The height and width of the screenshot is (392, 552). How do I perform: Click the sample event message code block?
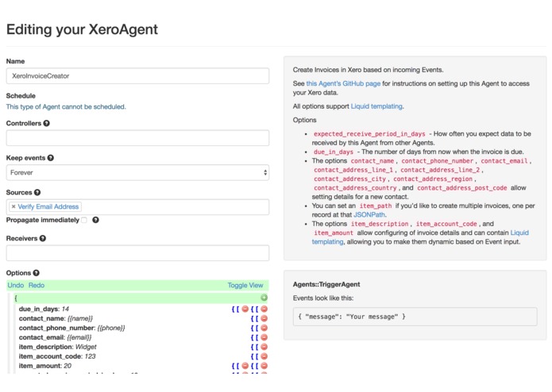[x=415, y=317]
